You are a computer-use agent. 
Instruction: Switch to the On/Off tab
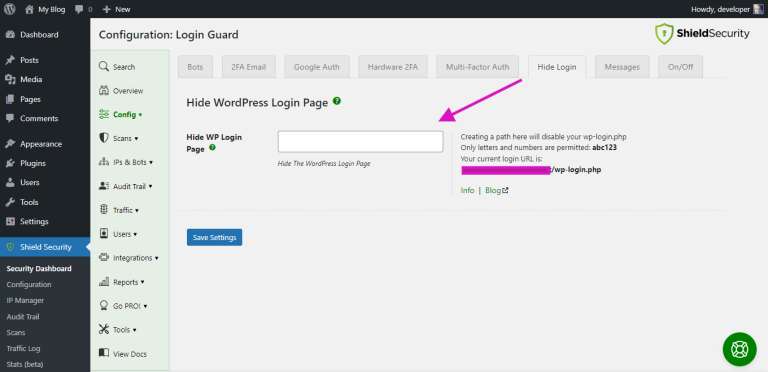click(680, 67)
